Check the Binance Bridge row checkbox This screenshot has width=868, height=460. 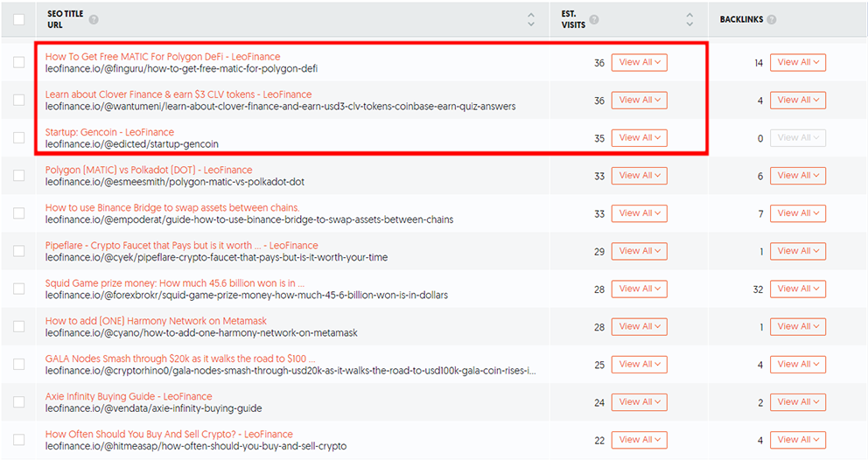(x=19, y=213)
